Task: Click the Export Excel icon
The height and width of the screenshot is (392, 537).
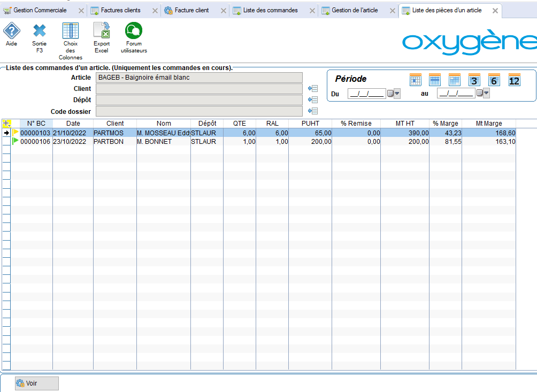Action: 101,32
